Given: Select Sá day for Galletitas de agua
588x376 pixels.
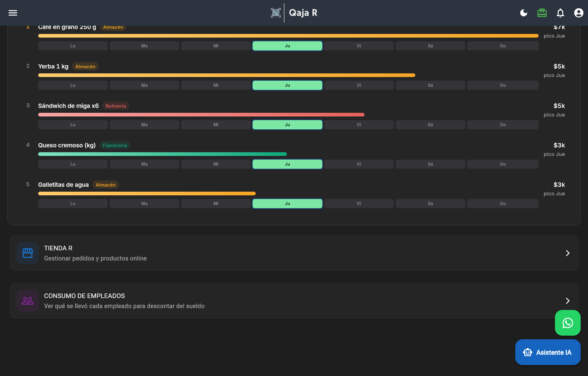Looking at the screenshot, I should [x=430, y=203].
